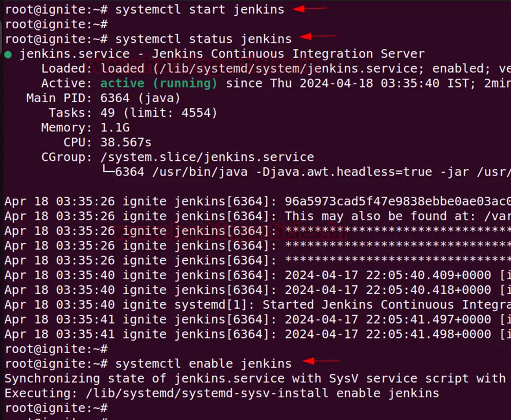Click the 'systemctl start jenkins' command text
The height and width of the screenshot is (420, 511).
tap(200, 9)
